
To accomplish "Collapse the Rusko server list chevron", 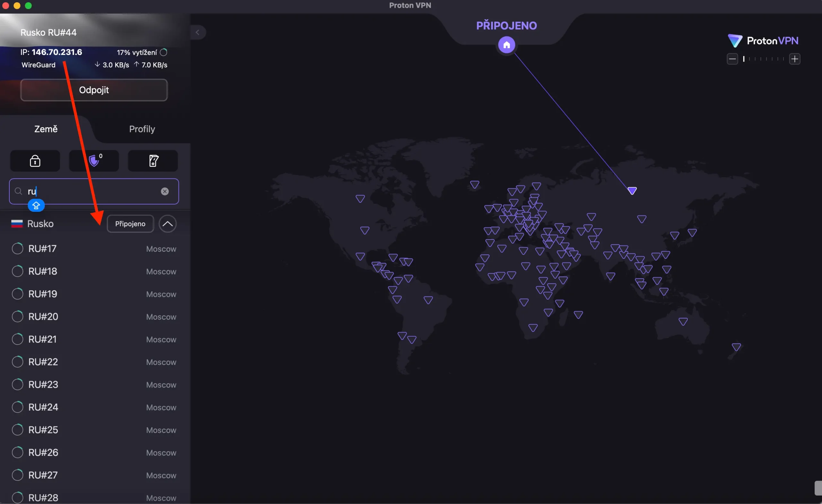I will [x=168, y=223].
